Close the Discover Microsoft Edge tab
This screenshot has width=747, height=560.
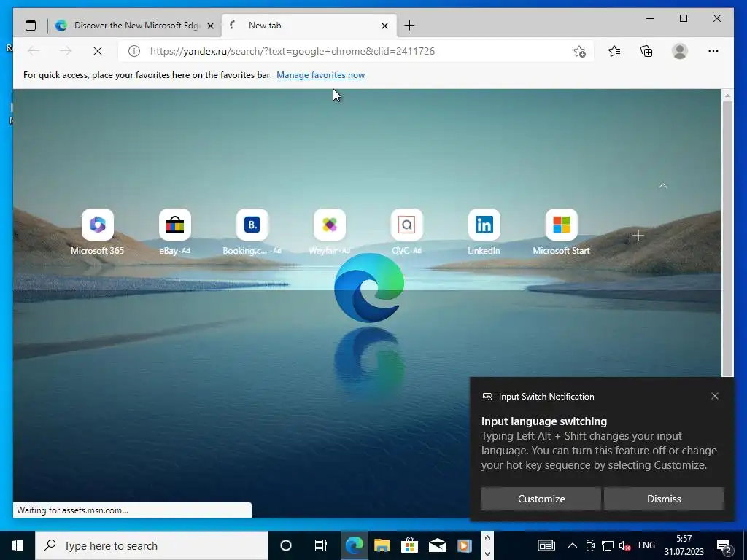click(210, 26)
